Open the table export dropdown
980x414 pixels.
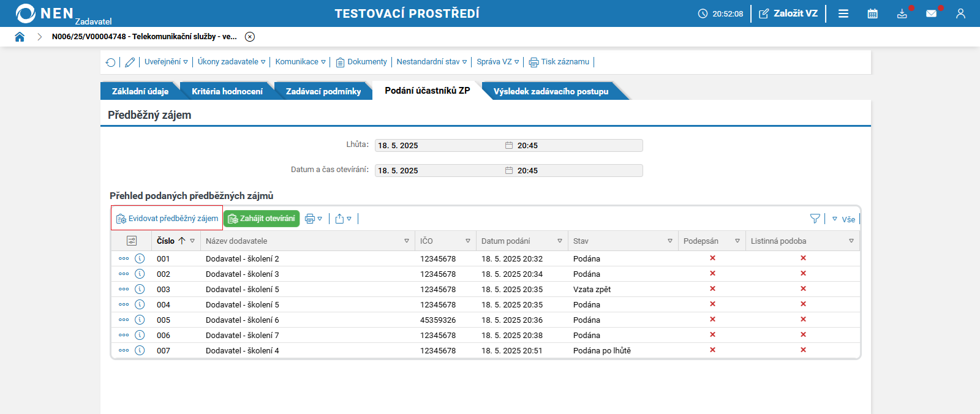[344, 219]
